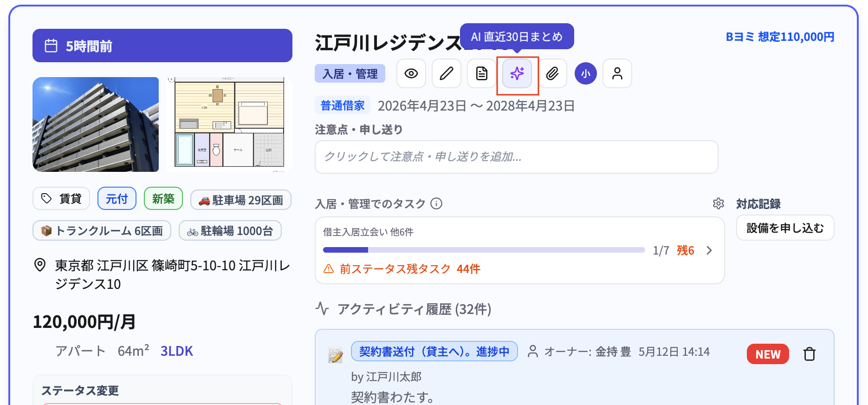Open task settings gear icon

pos(719,203)
